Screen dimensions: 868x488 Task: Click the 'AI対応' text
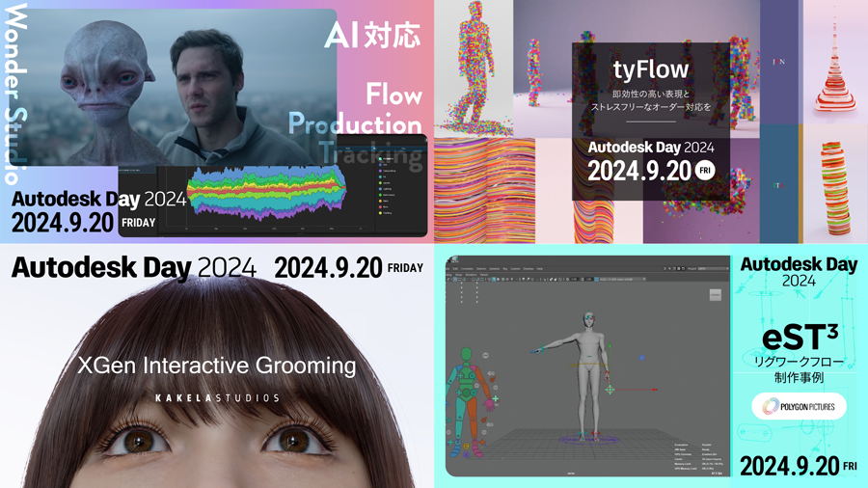372,36
